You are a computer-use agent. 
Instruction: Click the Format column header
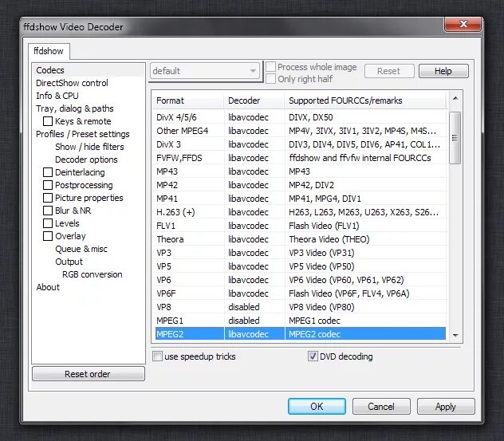187,100
